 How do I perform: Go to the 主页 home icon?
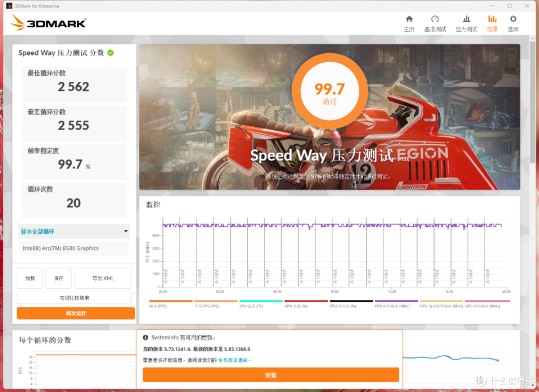point(409,19)
